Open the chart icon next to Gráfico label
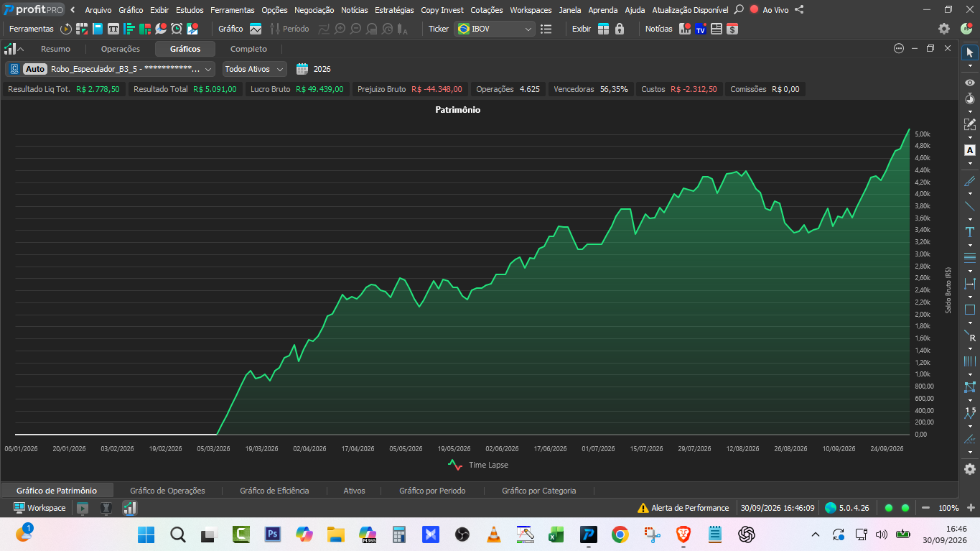The width and height of the screenshot is (980, 551). pos(256,29)
